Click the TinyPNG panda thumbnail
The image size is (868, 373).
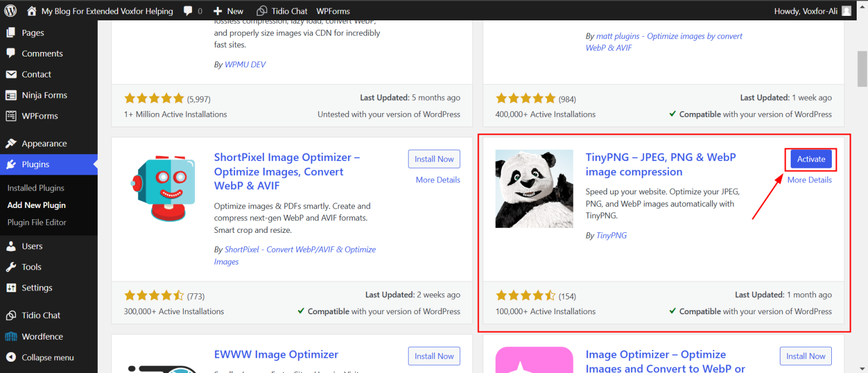click(533, 189)
